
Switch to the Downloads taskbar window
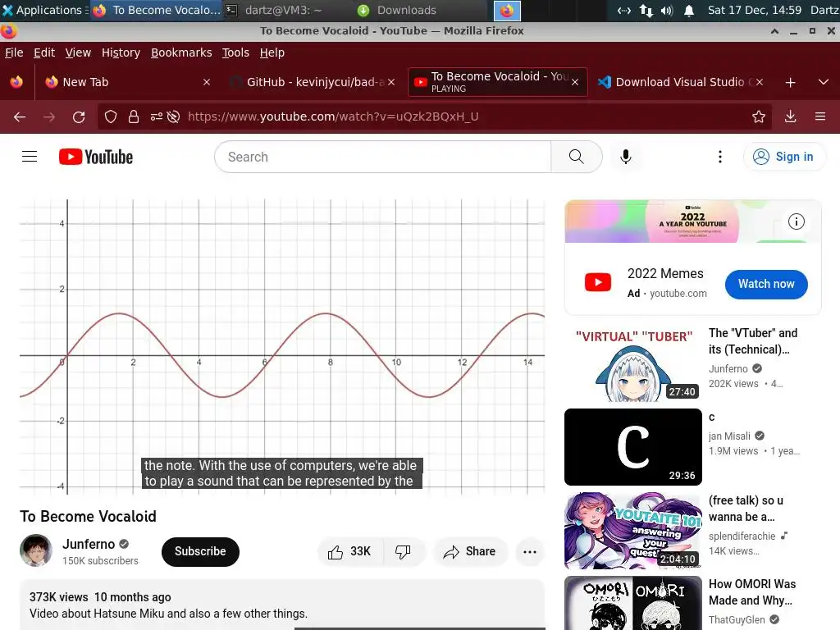click(x=396, y=10)
